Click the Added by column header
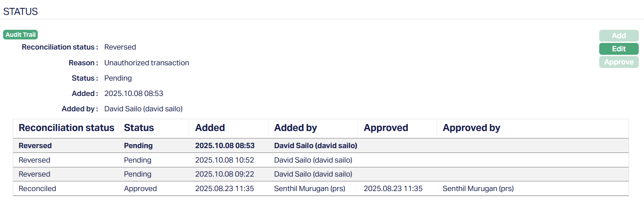The height and width of the screenshot is (202, 644). pyautogui.click(x=295, y=128)
